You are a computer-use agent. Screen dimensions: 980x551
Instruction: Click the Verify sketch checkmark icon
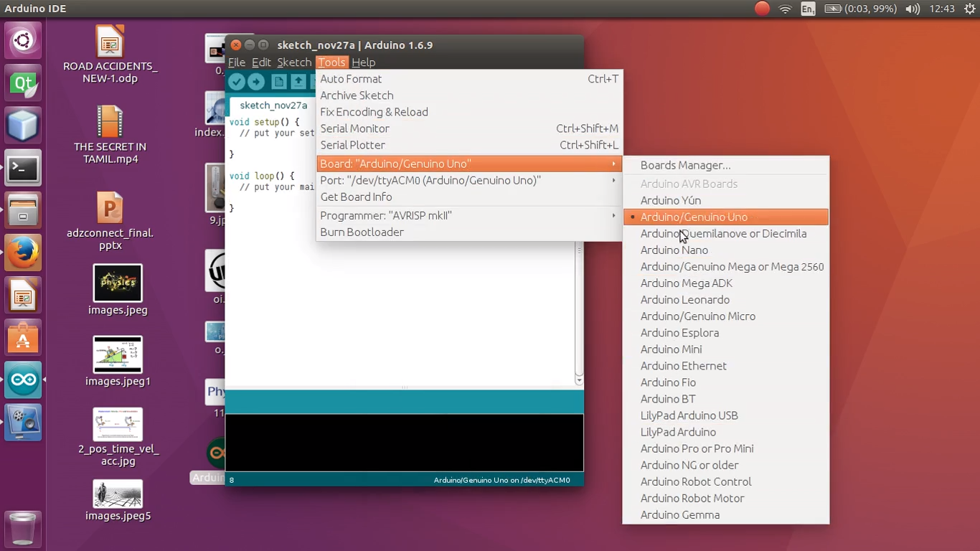pos(237,81)
